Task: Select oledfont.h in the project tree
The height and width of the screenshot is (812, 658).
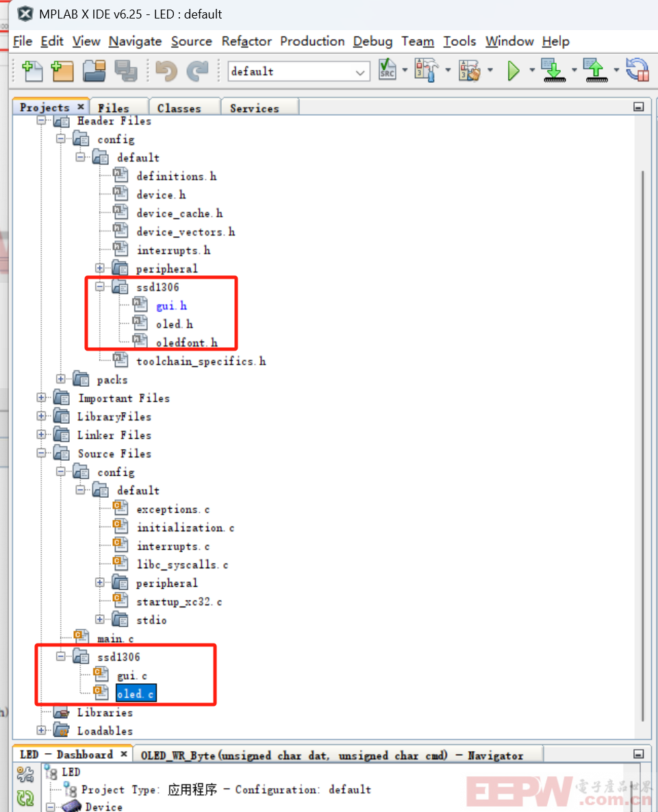Action: pyautogui.click(x=186, y=343)
